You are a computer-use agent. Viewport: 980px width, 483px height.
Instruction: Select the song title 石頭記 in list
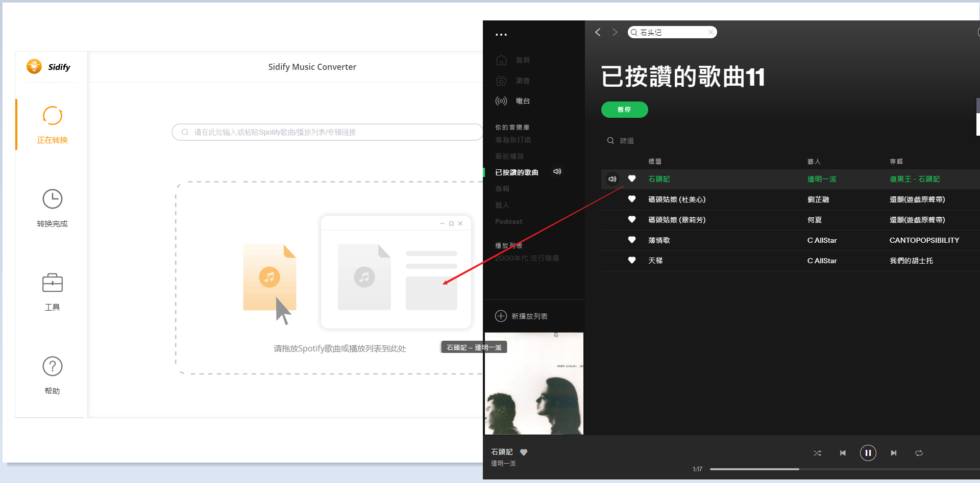tap(659, 179)
